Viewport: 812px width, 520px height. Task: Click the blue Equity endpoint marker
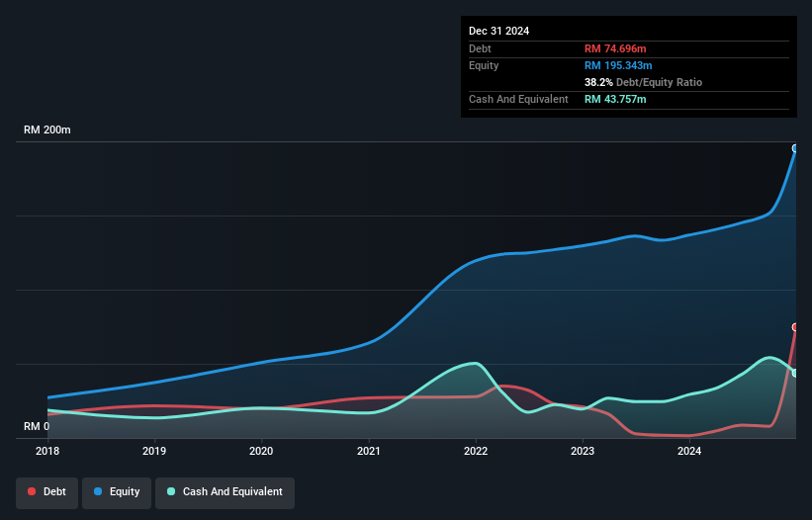pyautogui.click(x=795, y=148)
